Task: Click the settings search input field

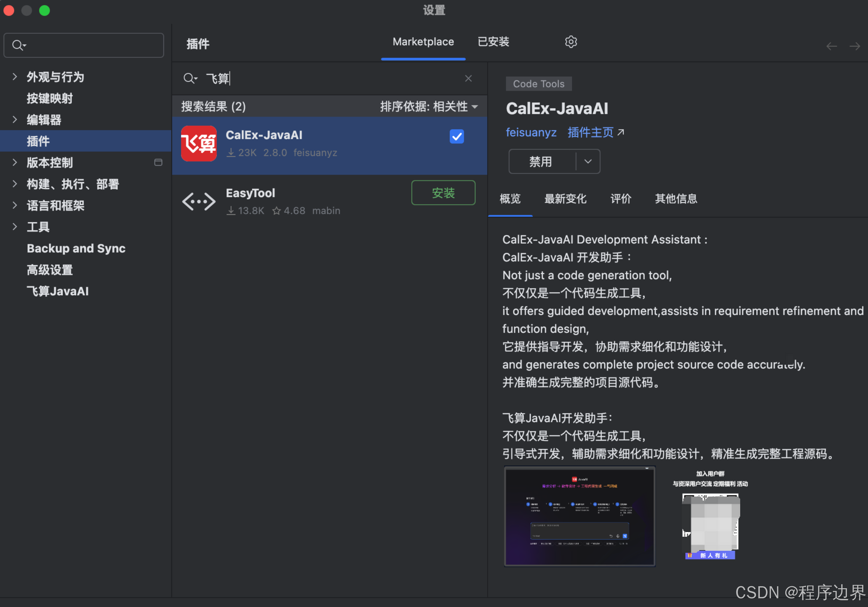Action: (x=84, y=46)
